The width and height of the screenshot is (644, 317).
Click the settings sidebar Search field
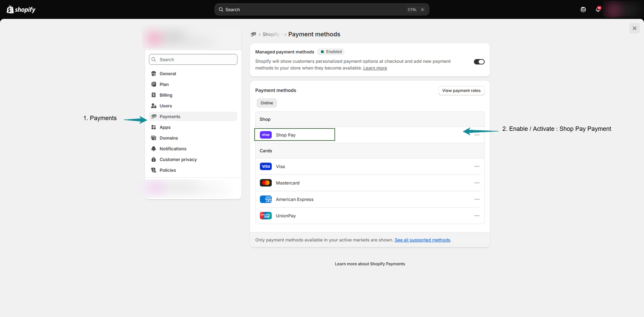pos(193,60)
